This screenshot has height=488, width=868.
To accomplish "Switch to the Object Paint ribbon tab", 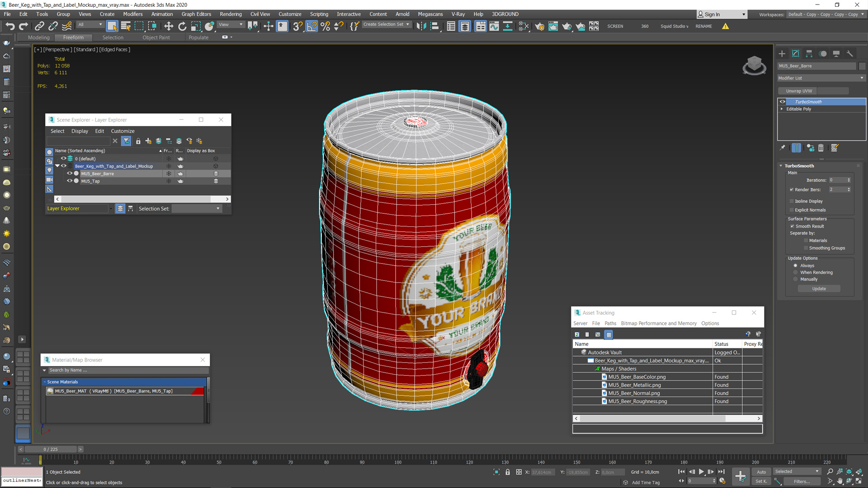I will [x=156, y=38].
